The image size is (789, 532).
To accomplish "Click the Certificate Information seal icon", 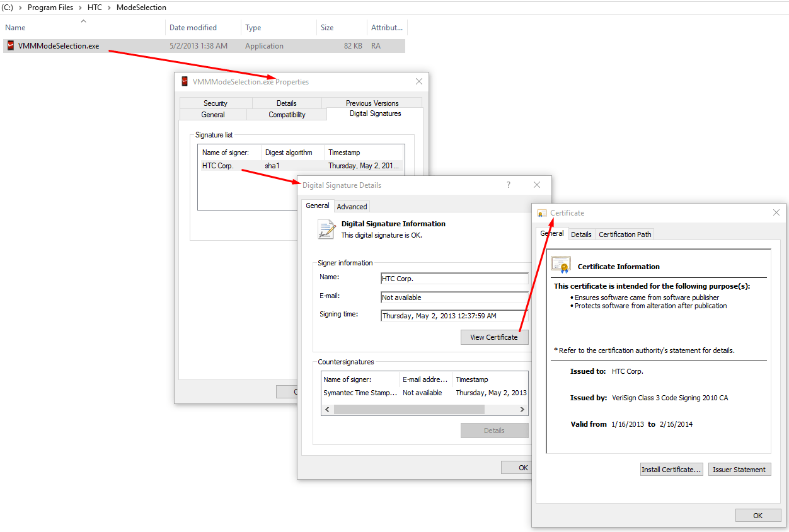I will [561, 264].
